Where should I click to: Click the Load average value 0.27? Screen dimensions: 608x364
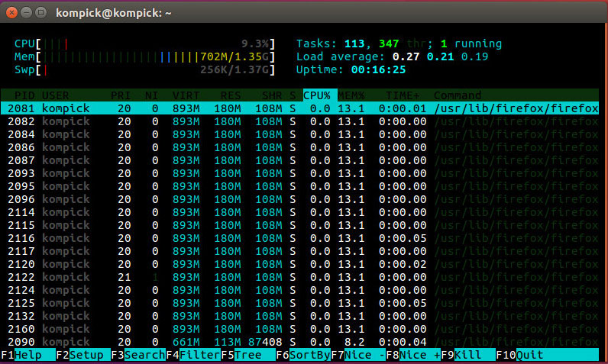pos(406,57)
